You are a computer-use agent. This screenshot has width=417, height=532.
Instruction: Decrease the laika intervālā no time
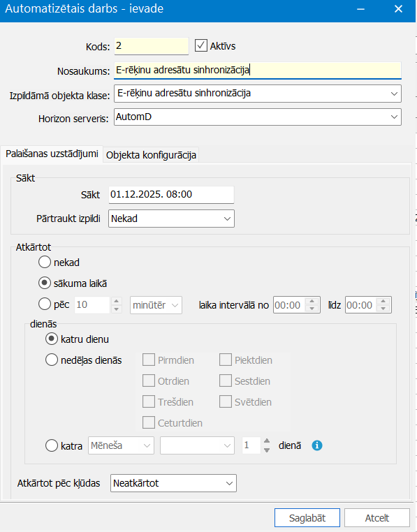312,309
